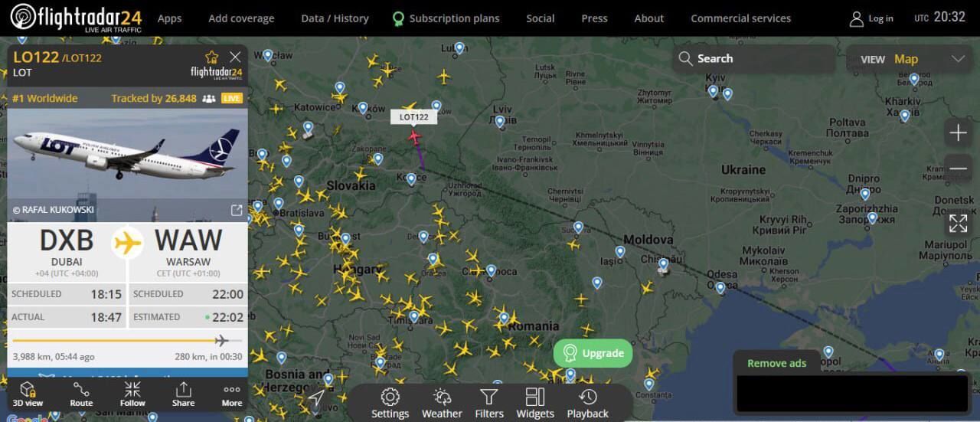Open Data / History menu
The height and width of the screenshot is (422, 980).
[335, 18]
